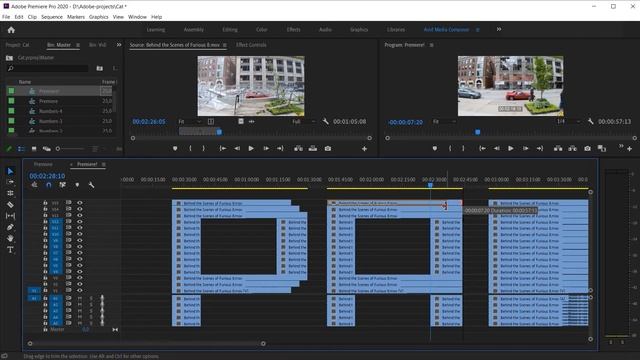
Task: Add a marker in the timeline header
Action: coord(77,185)
